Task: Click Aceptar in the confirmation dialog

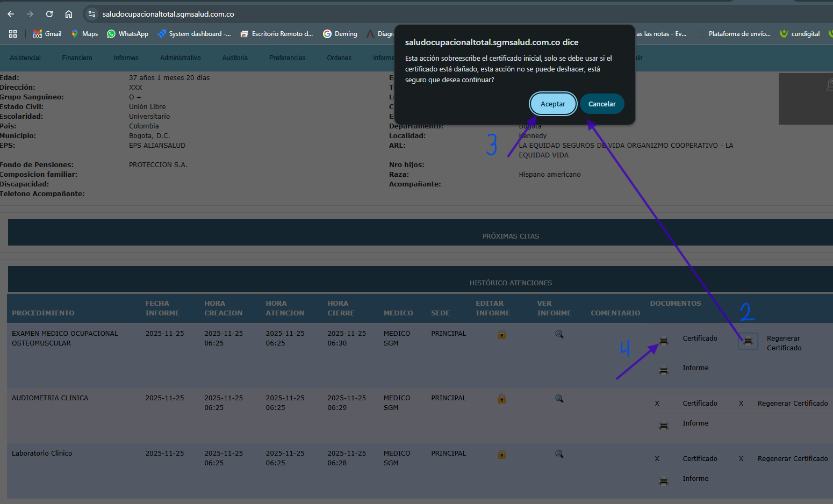Action: tap(552, 104)
